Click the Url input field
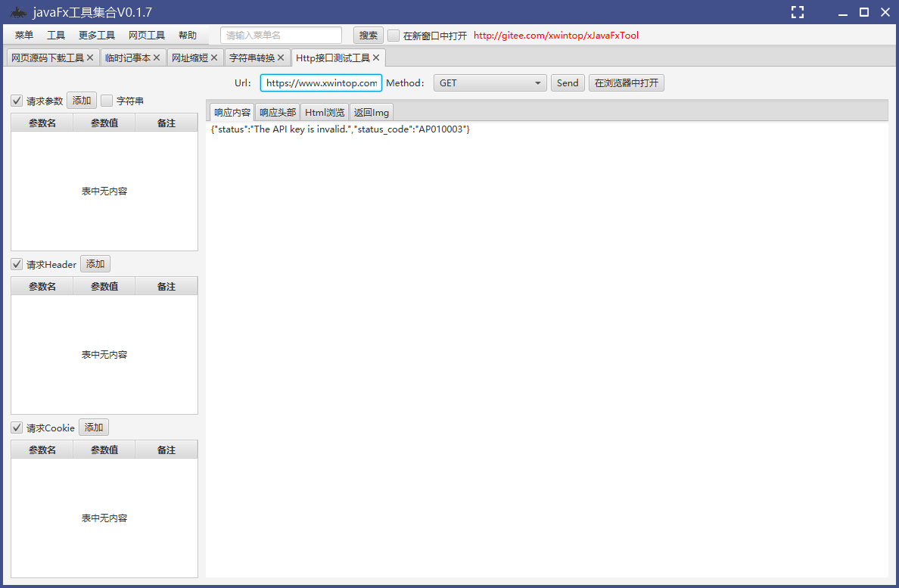Screen dimensions: 899x588 pyautogui.click(x=321, y=83)
